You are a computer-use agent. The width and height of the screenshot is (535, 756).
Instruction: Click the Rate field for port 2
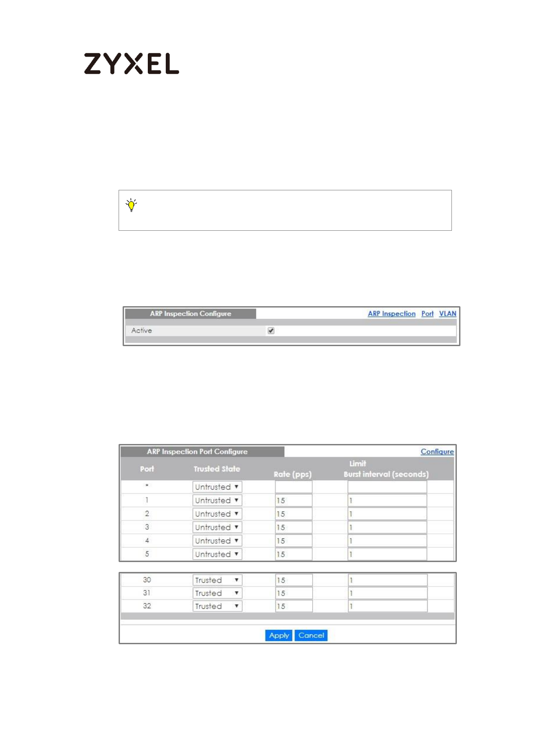pyautogui.click(x=293, y=514)
